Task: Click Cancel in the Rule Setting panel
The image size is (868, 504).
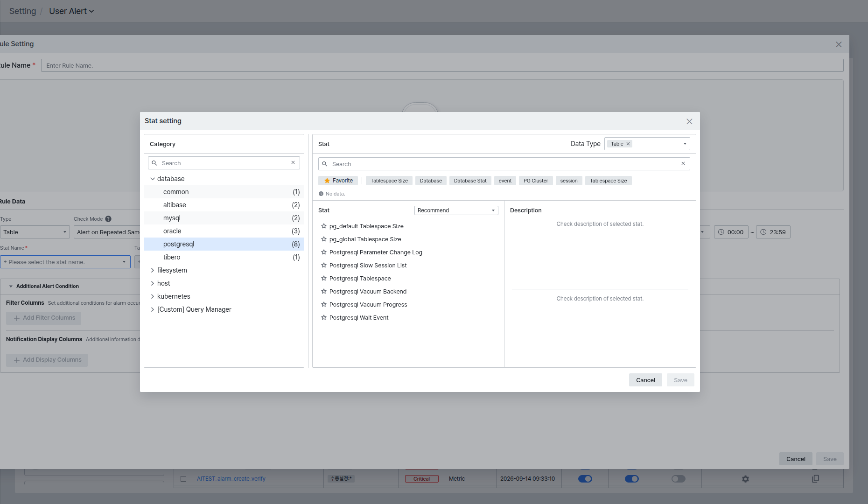Action: [796, 459]
